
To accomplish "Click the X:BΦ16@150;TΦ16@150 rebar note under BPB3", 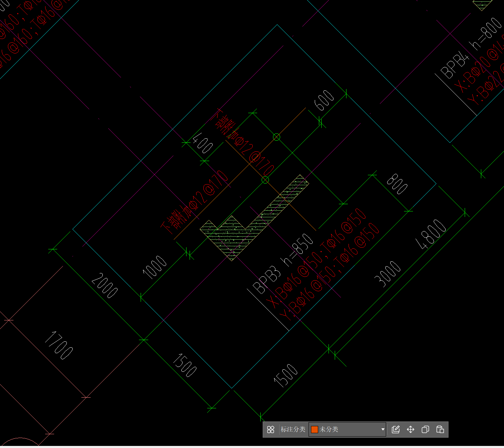I will tap(316, 258).
